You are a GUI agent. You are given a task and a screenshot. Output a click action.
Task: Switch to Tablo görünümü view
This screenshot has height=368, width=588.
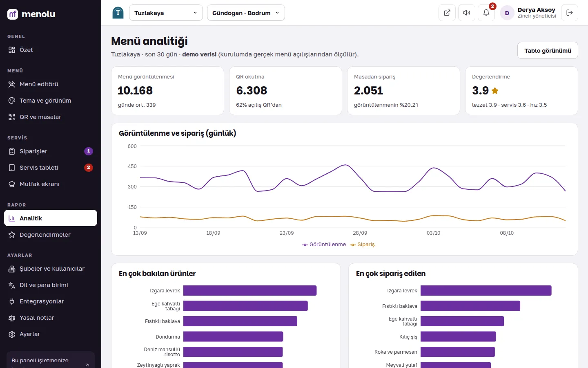pos(548,51)
